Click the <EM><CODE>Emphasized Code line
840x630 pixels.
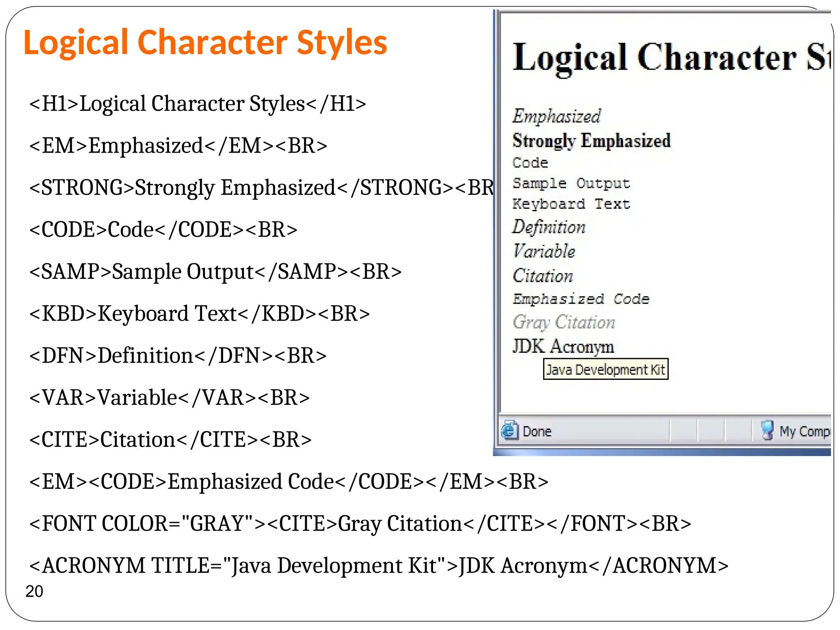[x=289, y=482]
